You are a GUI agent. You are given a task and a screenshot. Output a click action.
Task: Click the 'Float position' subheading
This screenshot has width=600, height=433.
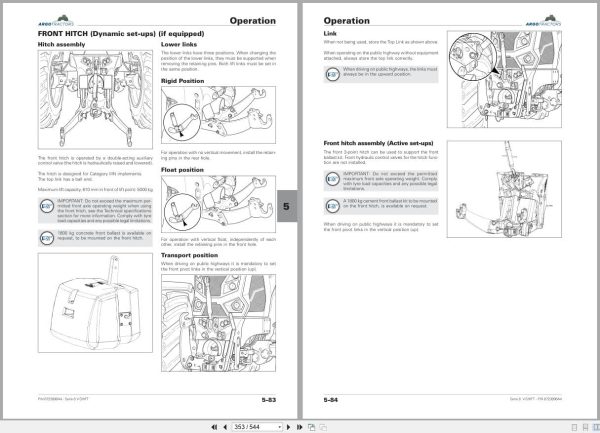coord(182,170)
